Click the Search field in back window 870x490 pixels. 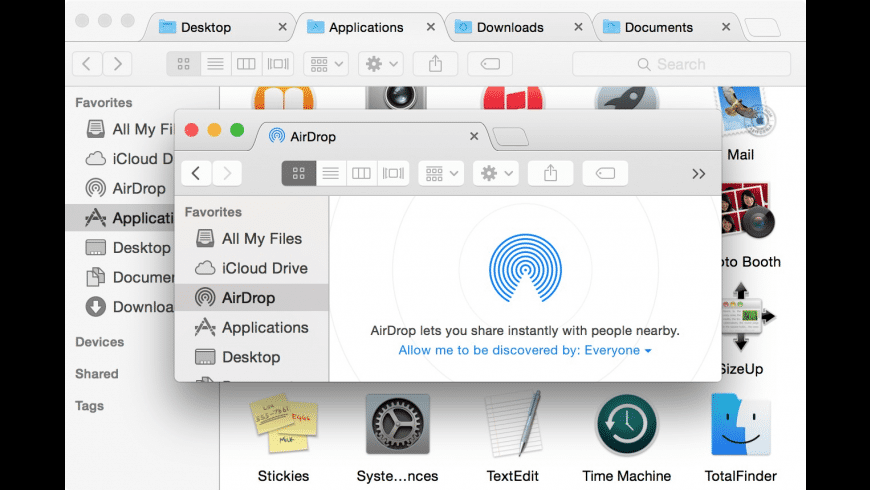pyautogui.click(x=681, y=64)
